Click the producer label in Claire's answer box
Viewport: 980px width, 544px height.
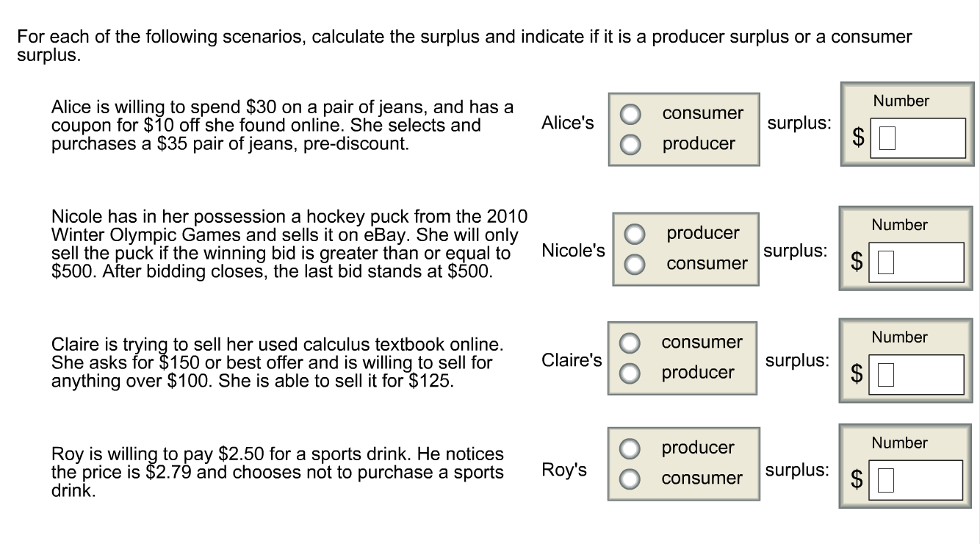click(699, 373)
